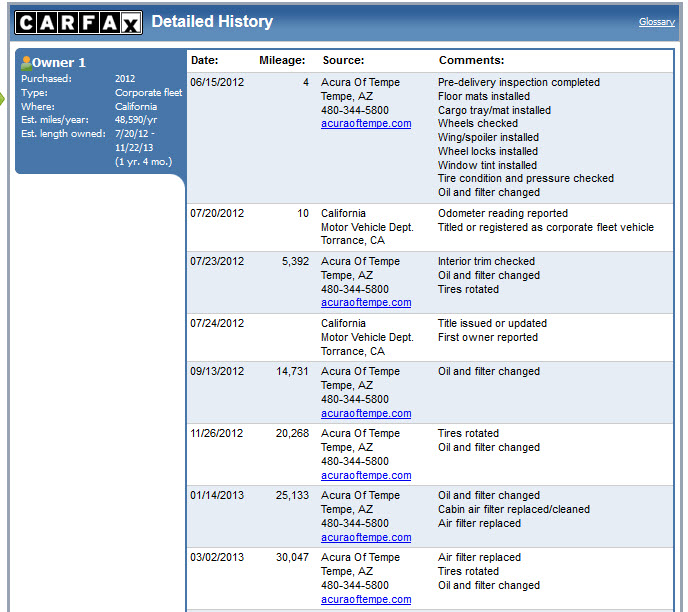
Task: Select the 07/24/2012 date cell
Action: 217,324
